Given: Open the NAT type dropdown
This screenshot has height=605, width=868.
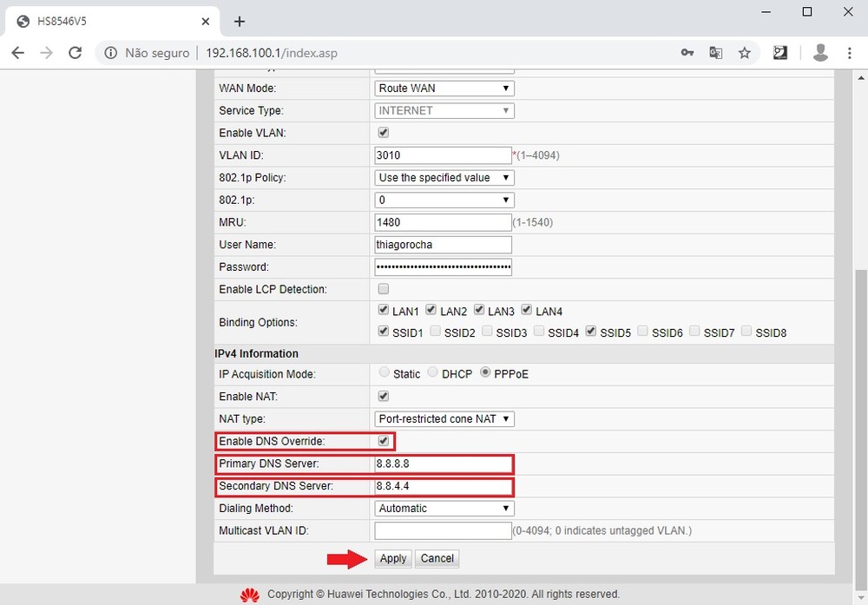Looking at the screenshot, I should tap(444, 419).
